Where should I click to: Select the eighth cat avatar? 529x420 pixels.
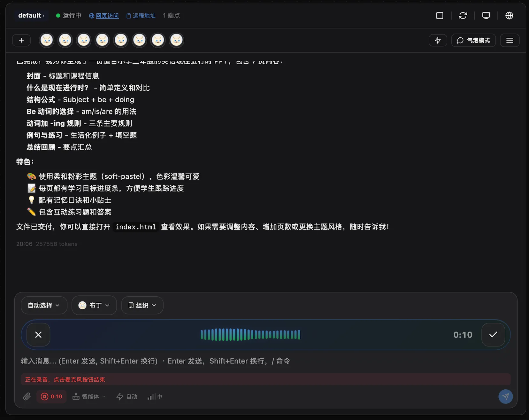pos(176,40)
